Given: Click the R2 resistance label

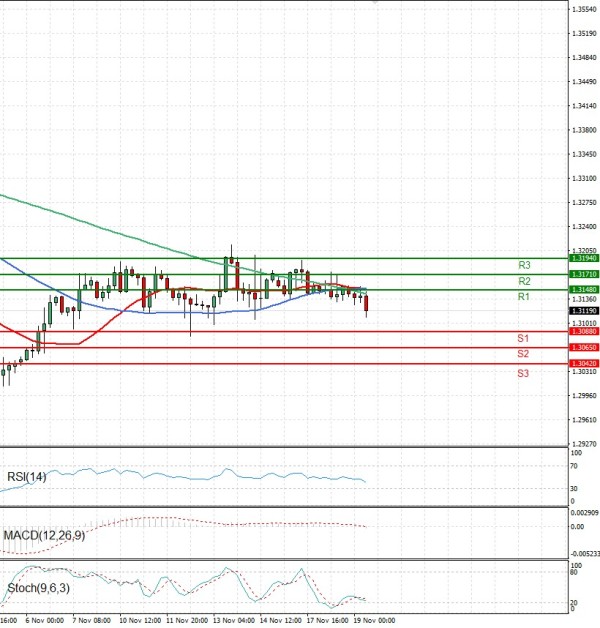Looking at the screenshot, I should (x=523, y=282).
